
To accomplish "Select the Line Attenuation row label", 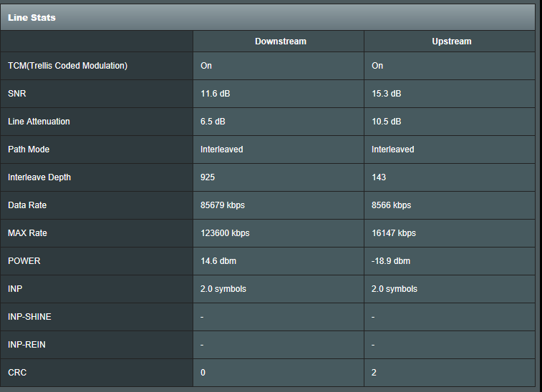I will (x=39, y=122).
